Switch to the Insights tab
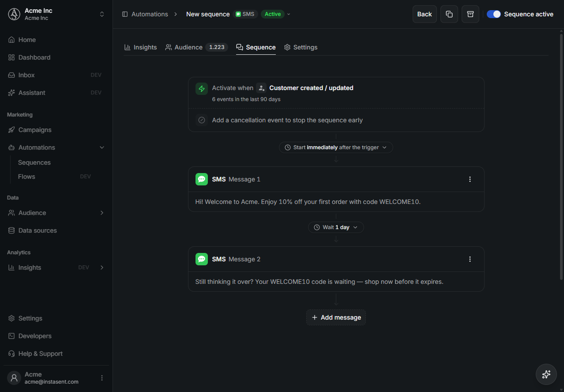The width and height of the screenshot is (564, 392). point(140,47)
